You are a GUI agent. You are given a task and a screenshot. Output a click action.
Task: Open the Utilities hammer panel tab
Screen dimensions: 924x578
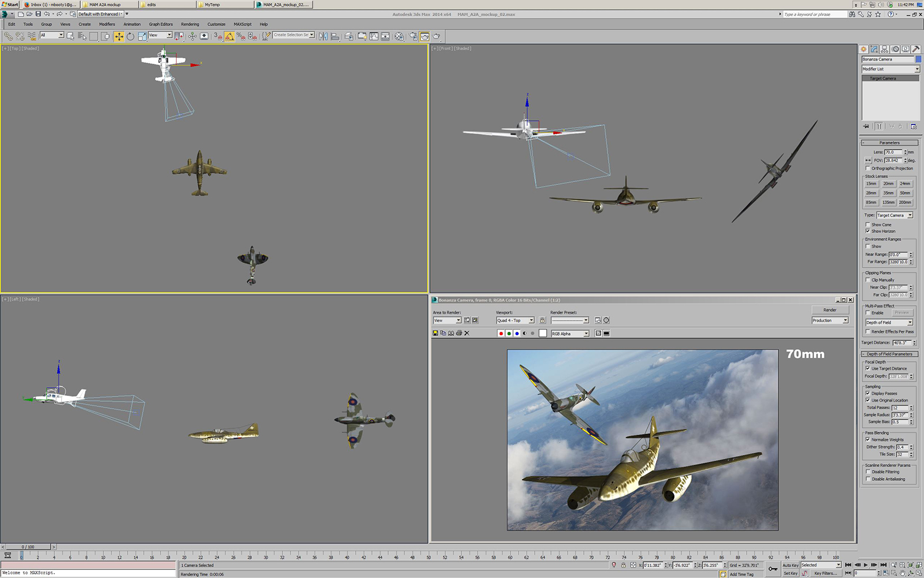tap(916, 50)
